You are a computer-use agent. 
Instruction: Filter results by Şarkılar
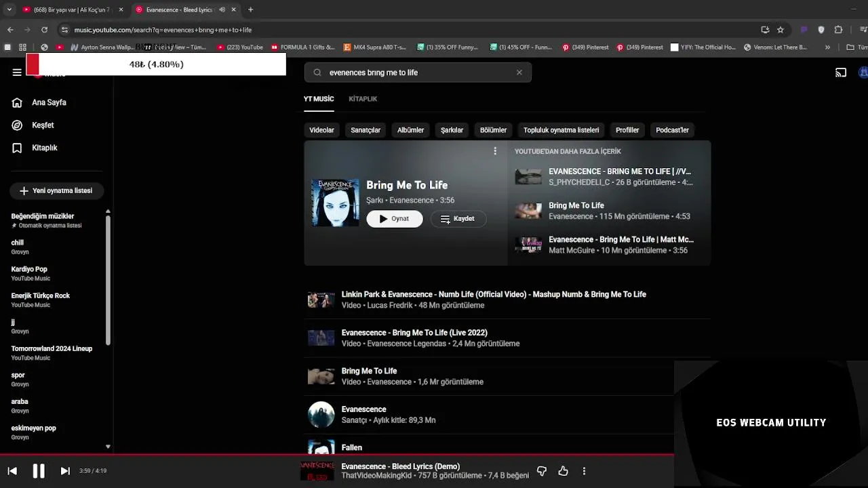(452, 130)
